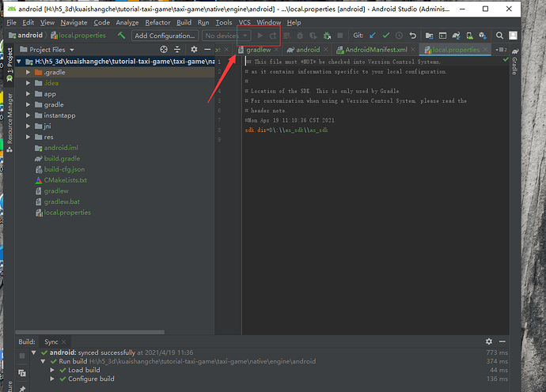The height and width of the screenshot is (392, 546).
Task: Click locate-in-tree target icon in Project panel
Action: pyautogui.click(x=164, y=49)
